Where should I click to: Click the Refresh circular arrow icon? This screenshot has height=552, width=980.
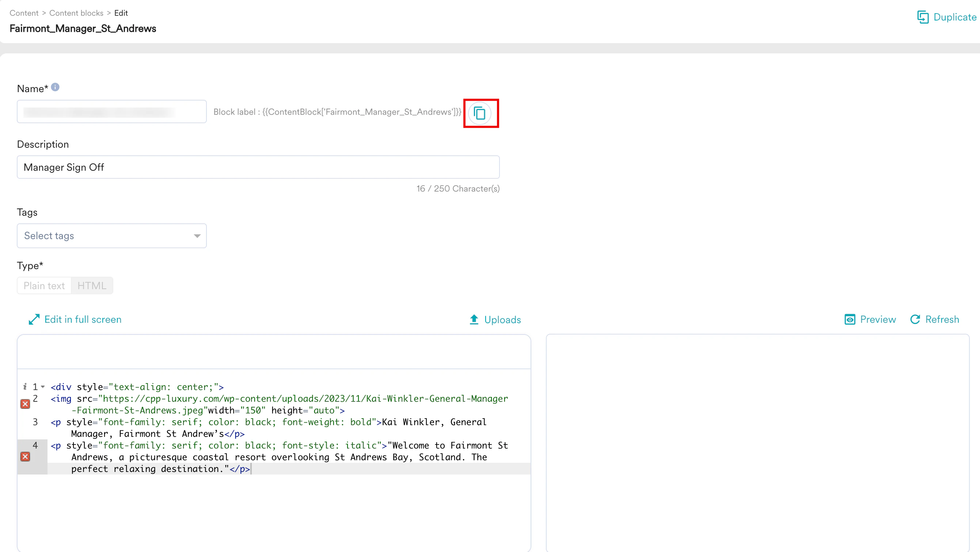click(x=915, y=320)
